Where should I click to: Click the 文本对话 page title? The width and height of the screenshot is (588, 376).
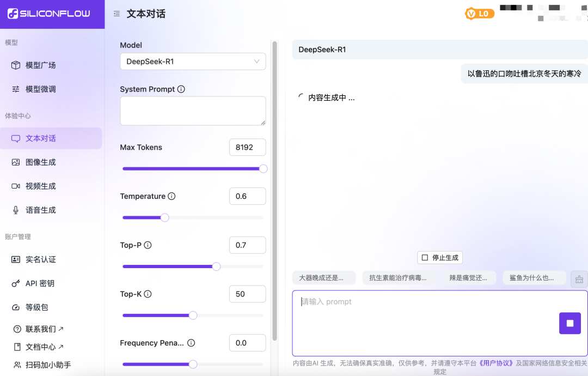146,14
